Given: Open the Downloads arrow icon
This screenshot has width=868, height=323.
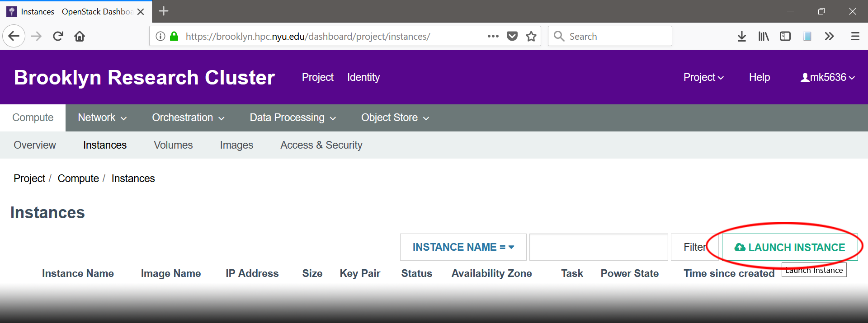Looking at the screenshot, I should click(x=741, y=36).
